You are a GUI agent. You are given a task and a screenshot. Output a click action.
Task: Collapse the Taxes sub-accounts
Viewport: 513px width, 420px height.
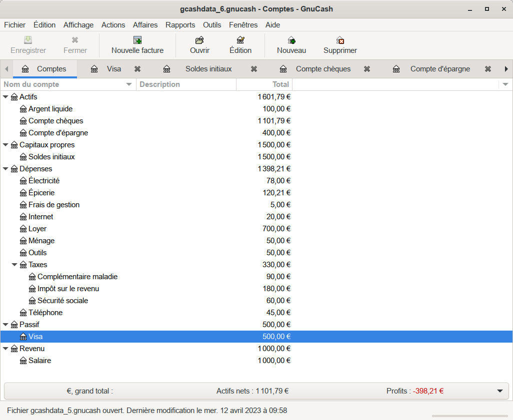(15, 265)
